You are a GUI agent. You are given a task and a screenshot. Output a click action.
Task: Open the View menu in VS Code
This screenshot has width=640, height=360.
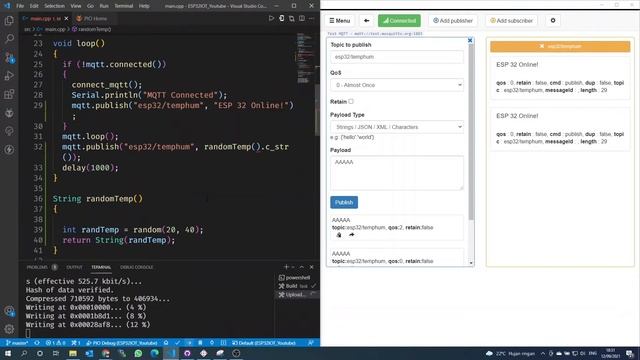click(76, 6)
